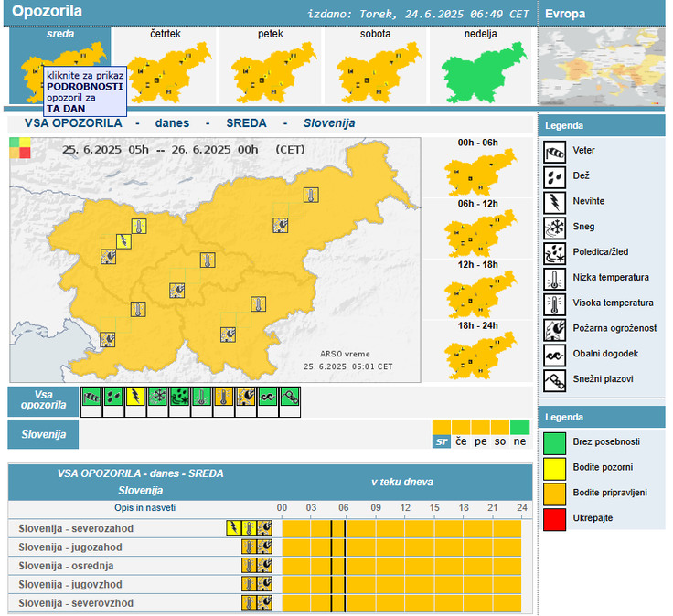The width and height of the screenshot is (673, 616).
Task: Click the red Ukrepajte legend swatch
Action: [554, 519]
